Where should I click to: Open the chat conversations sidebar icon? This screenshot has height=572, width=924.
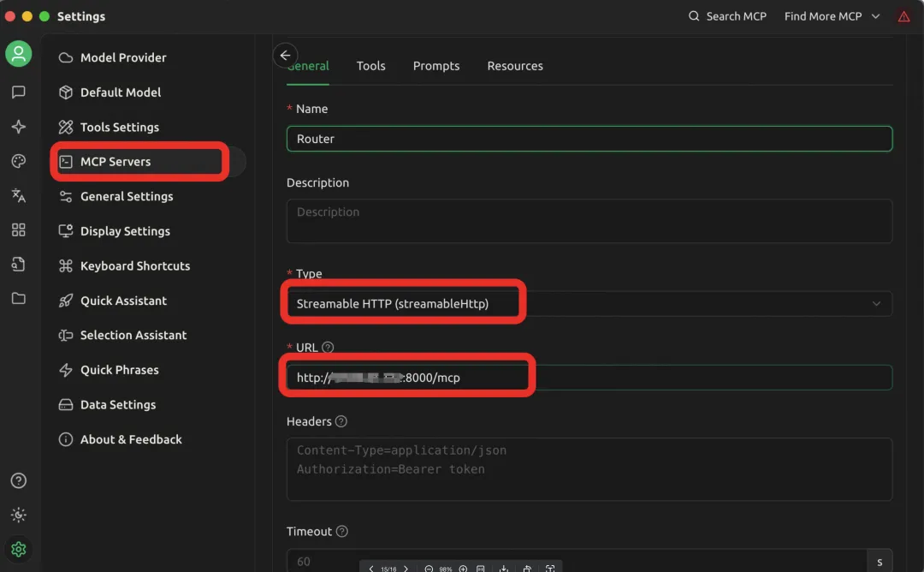point(19,92)
